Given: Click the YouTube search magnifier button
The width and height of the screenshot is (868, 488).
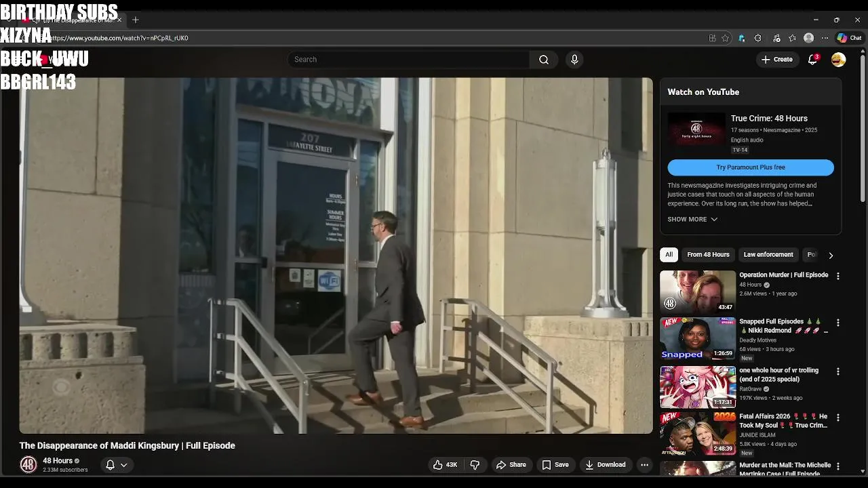Looking at the screenshot, I should pyautogui.click(x=544, y=60).
